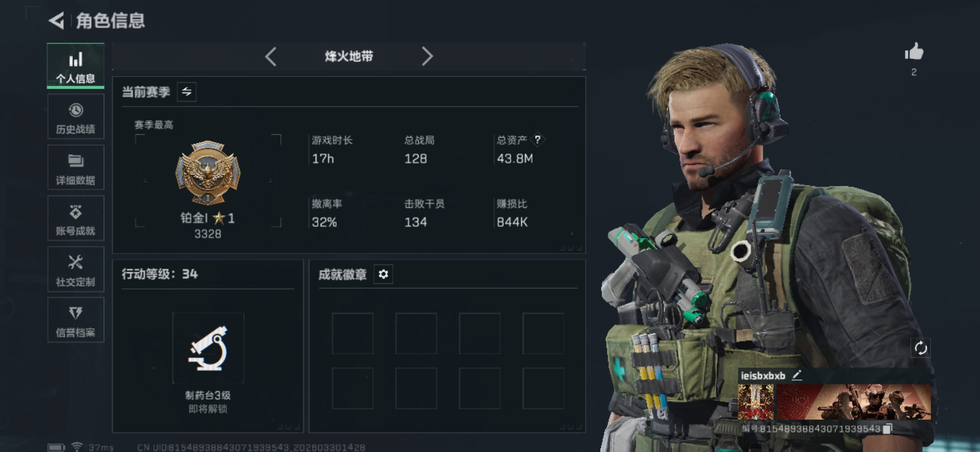Open achievement badge settings gear
Viewport: 980px width, 452px height.
click(x=383, y=274)
